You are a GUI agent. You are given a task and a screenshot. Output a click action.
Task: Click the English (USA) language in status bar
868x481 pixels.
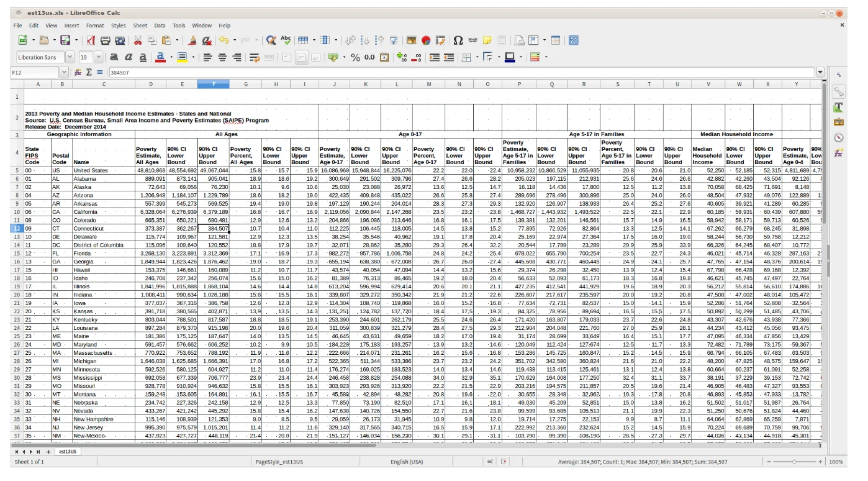(407, 462)
